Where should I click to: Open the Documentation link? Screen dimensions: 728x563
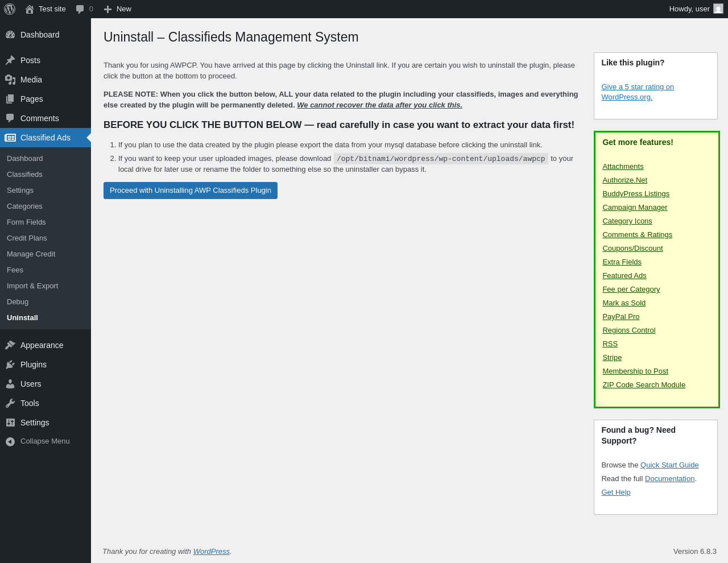click(x=669, y=479)
